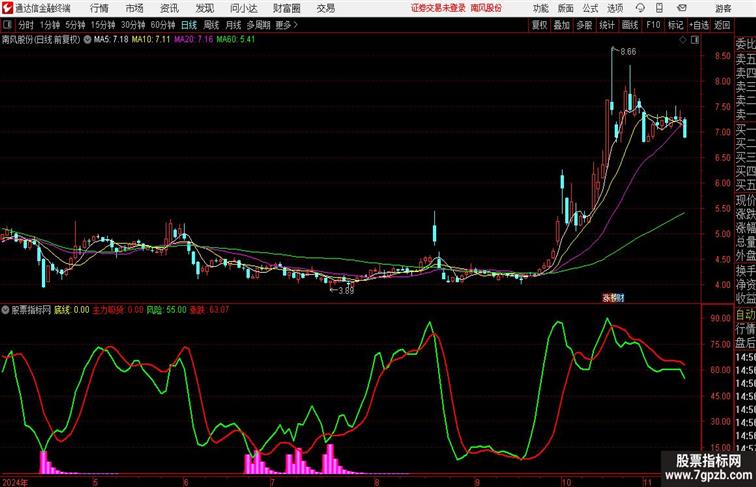
Task: Click the 游客 guest account label
Action: pos(723,8)
